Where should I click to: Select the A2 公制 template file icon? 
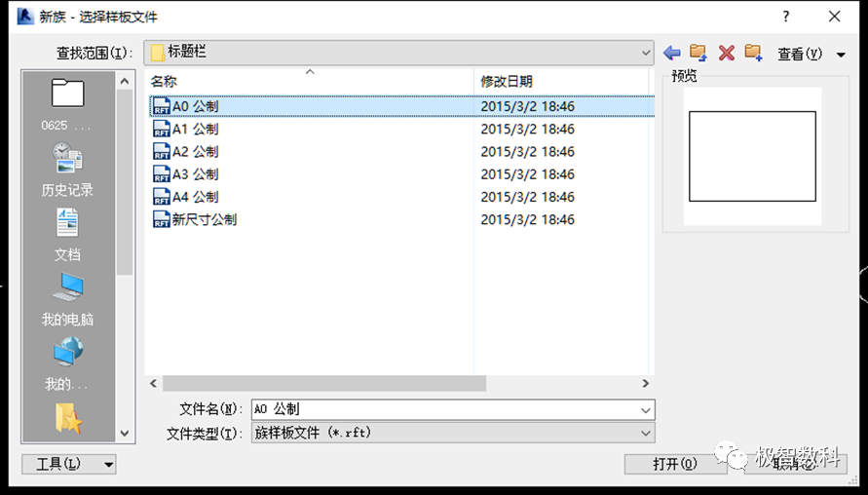tap(161, 151)
